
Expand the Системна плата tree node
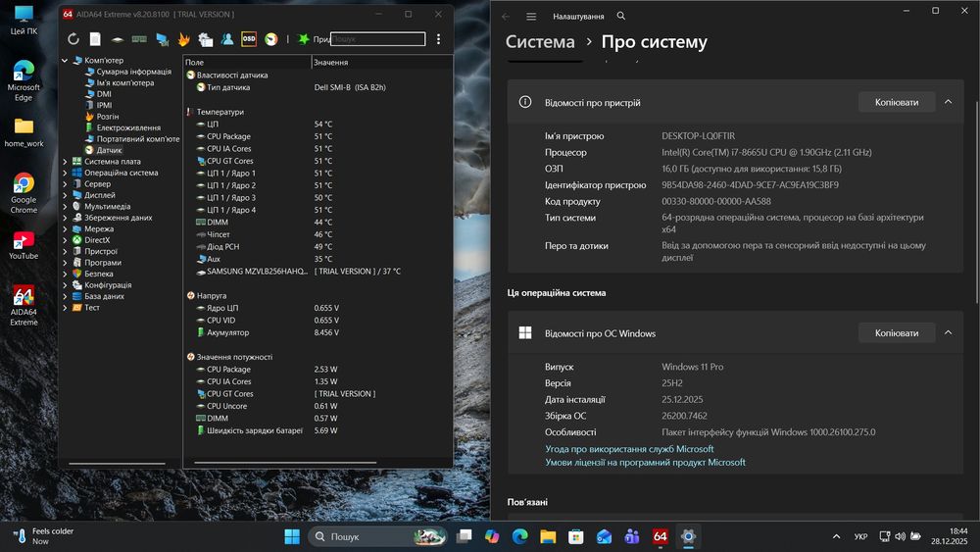coord(65,162)
